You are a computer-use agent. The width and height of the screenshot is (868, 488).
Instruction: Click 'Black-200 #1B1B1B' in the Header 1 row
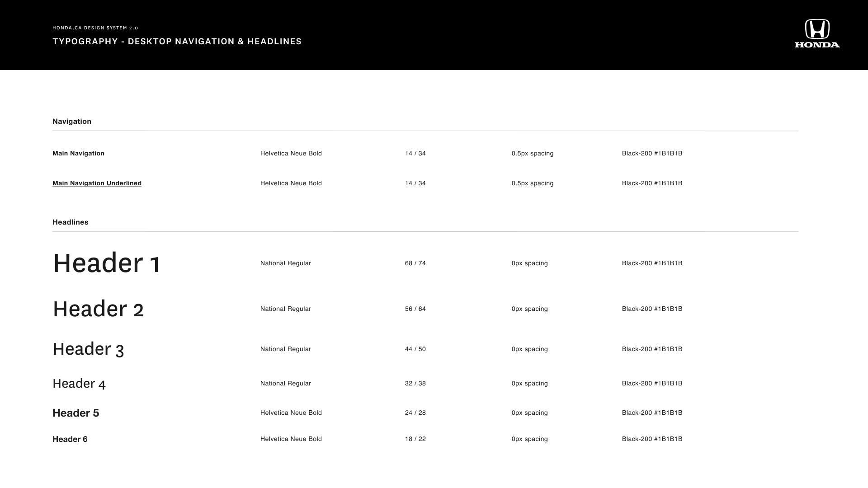pyautogui.click(x=652, y=263)
